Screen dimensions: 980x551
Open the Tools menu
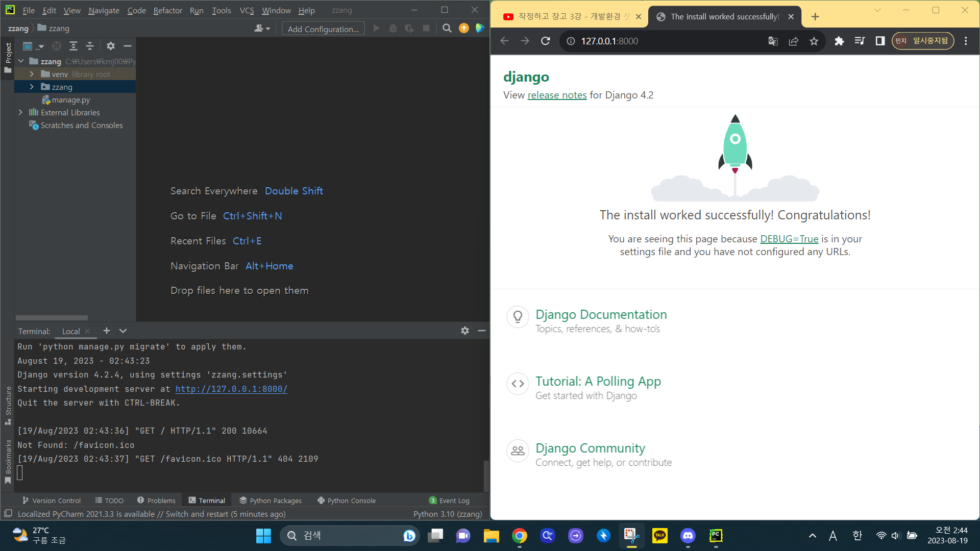pos(222,10)
